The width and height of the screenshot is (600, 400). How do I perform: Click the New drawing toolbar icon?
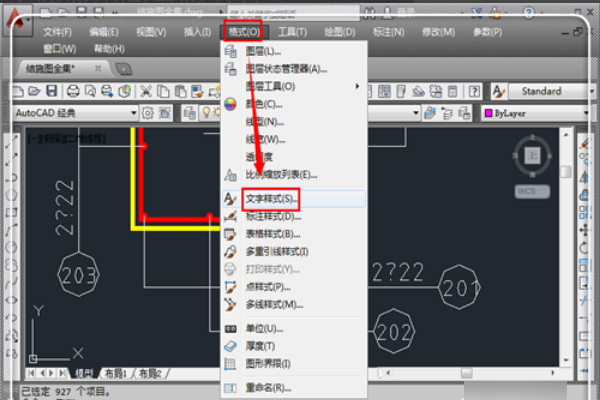tap(18, 91)
